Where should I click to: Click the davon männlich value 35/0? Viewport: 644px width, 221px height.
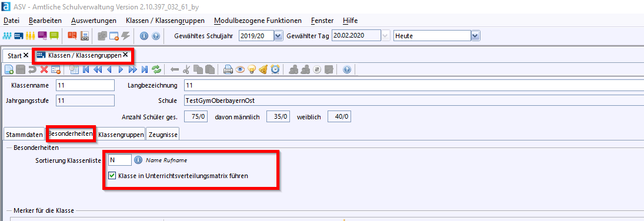pyautogui.click(x=279, y=116)
